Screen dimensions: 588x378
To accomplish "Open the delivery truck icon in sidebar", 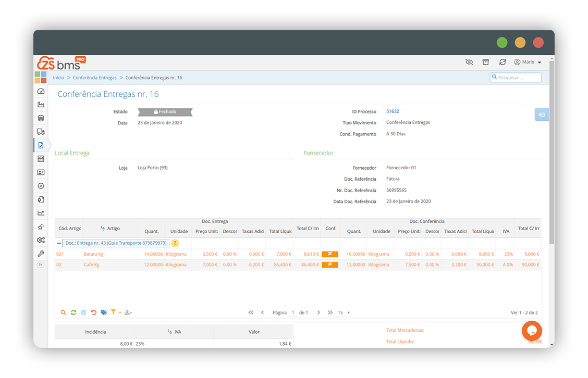I will pyautogui.click(x=41, y=132).
